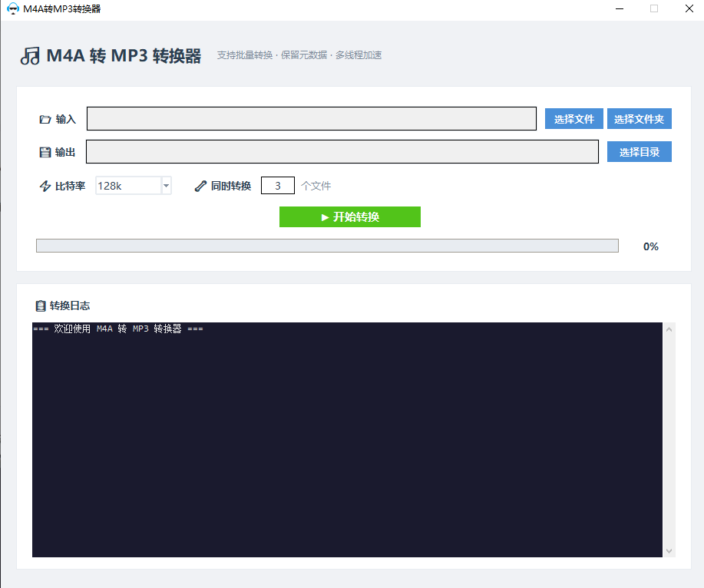Click the dark conversion log area

click(347, 440)
